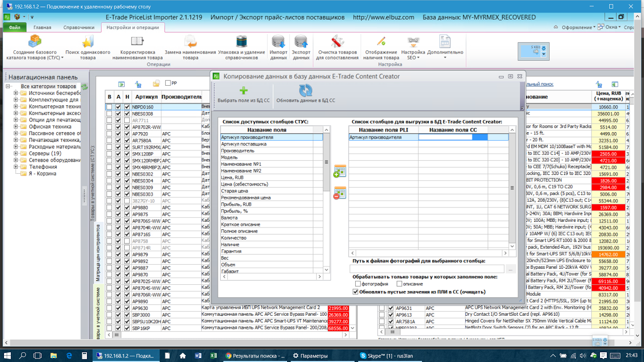This screenshot has height=362, width=644.
Task: Open Очистка товаров для сопоставления
Action: (337, 47)
